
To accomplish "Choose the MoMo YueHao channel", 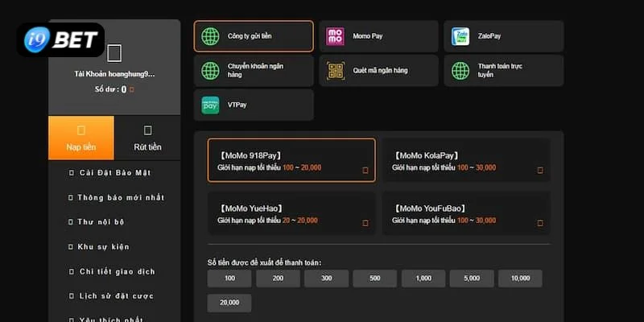I will (291, 213).
